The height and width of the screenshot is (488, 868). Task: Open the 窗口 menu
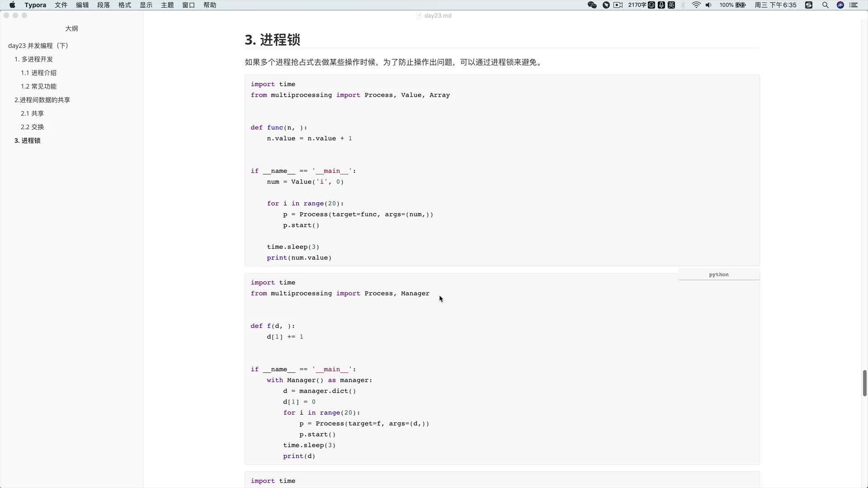pyautogui.click(x=189, y=5)
